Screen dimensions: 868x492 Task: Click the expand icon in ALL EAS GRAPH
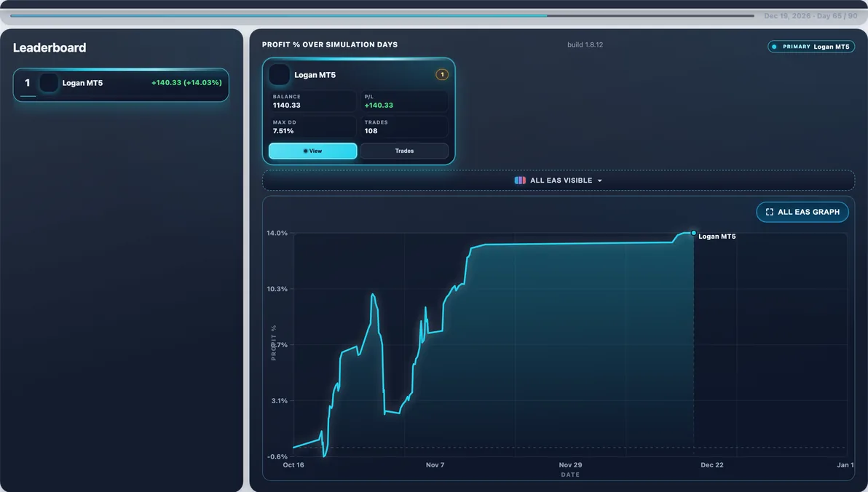[x=770, y=212]
